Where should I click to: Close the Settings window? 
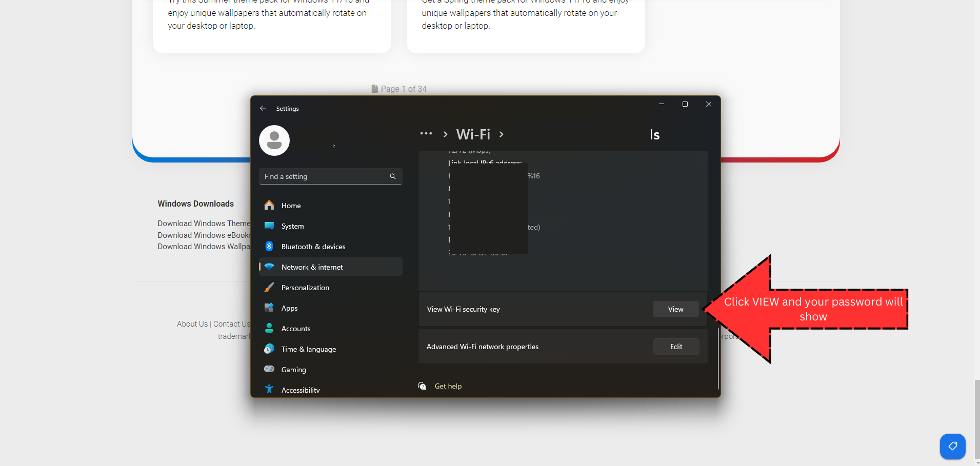click(x=709, y=104)
